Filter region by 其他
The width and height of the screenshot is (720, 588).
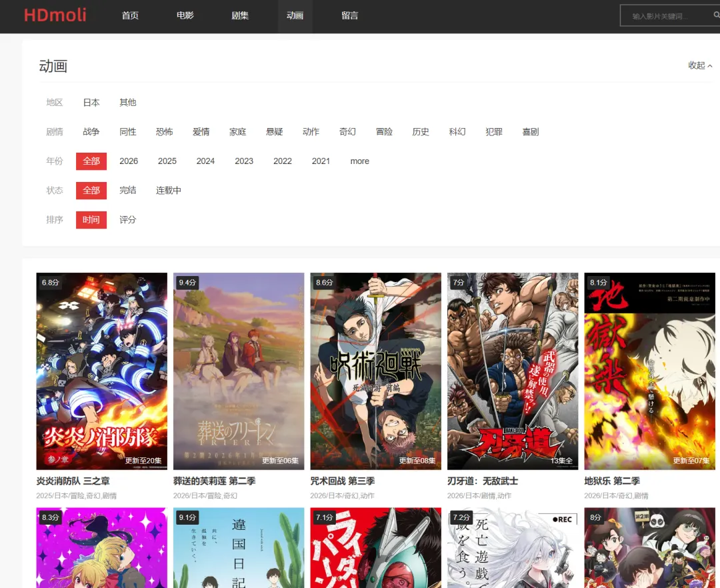coord(127,103)
